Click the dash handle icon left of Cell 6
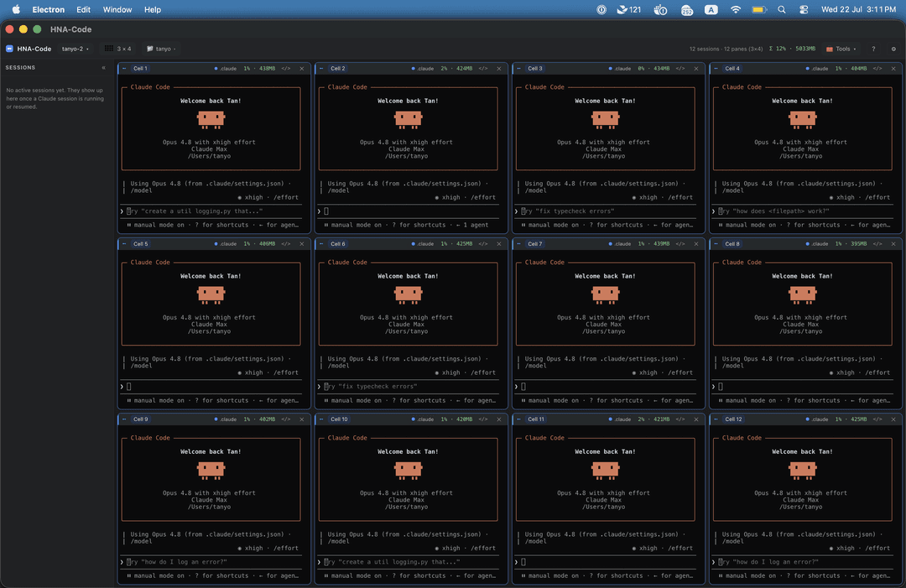 coord(321,244)
